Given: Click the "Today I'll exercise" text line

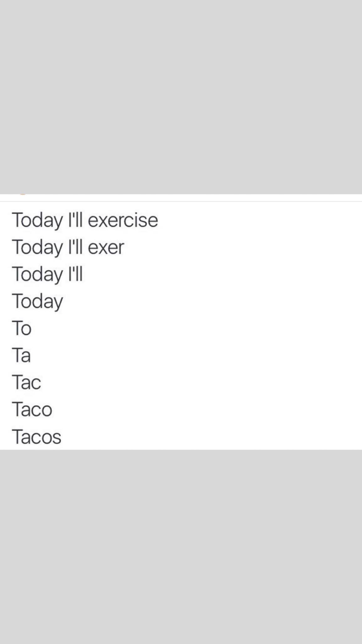Looking at the screenshot, I should [85, 220].
